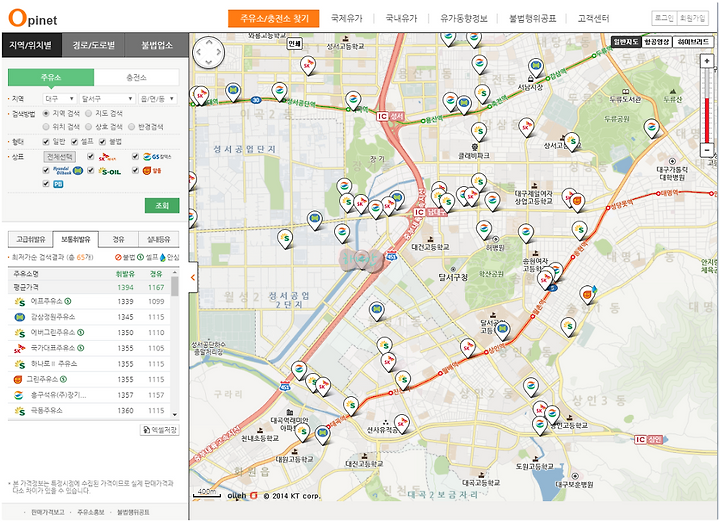Select the S-OIL marker above 클래비파크

pos(479,131)
